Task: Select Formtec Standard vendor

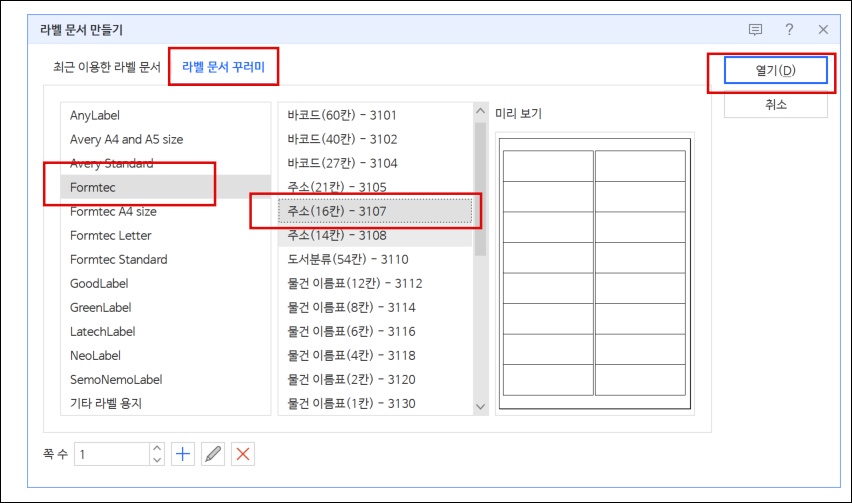Action: point(166,259)
